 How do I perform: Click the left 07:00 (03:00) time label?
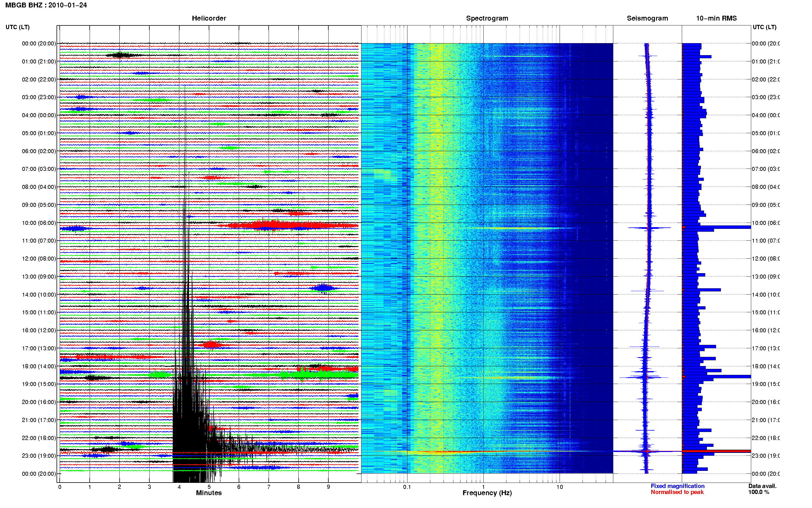coord(39,169)
